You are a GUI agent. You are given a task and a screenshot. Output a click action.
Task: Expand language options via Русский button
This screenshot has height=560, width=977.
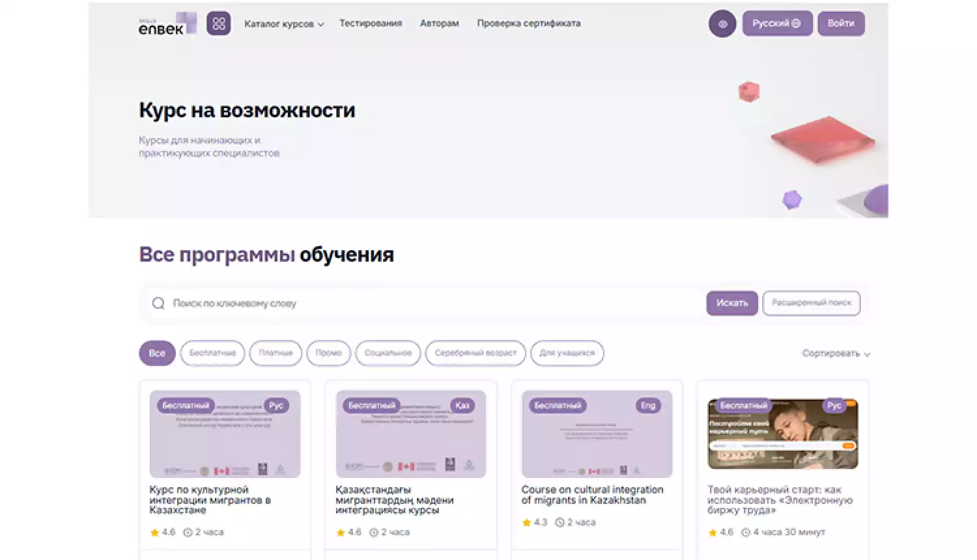click(777, 23)
